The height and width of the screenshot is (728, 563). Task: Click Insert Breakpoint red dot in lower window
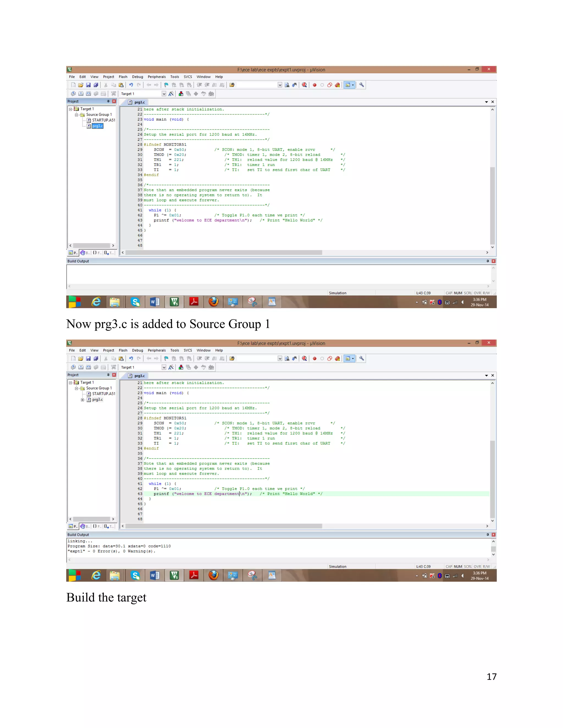pos(314,359)
